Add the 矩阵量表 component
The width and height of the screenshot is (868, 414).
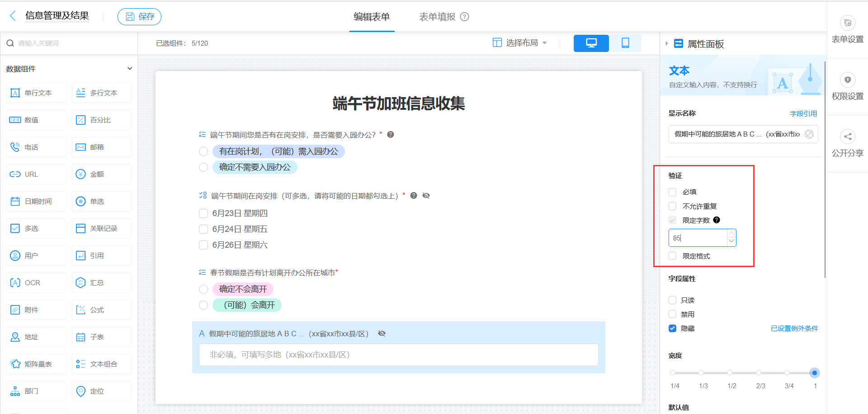36,364
